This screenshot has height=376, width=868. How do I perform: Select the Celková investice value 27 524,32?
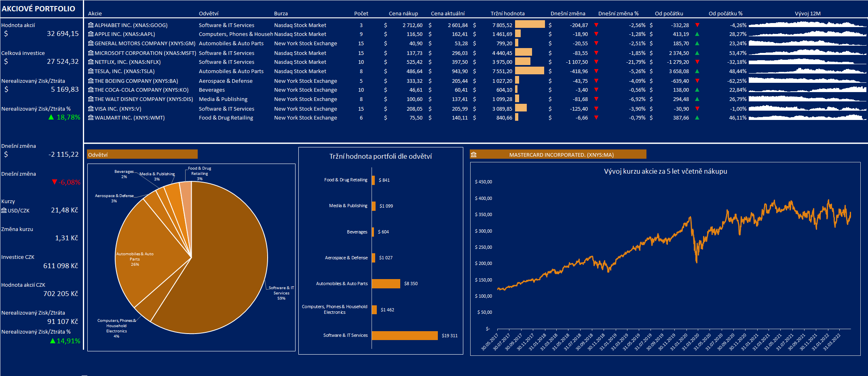pos(63,61)
